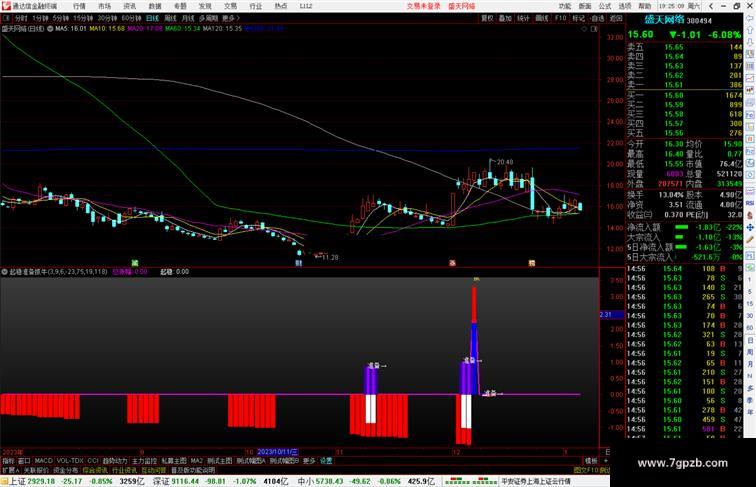Switch indicator to VOL-TDX
This screenshot has width=756, height=487.
click(70, 461)
